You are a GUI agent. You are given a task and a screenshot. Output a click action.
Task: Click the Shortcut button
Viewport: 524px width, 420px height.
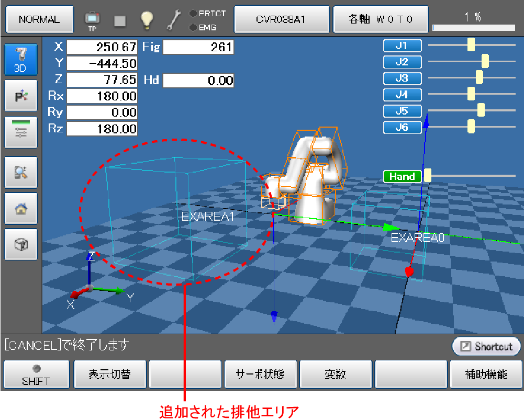click(x=486, y=346)
